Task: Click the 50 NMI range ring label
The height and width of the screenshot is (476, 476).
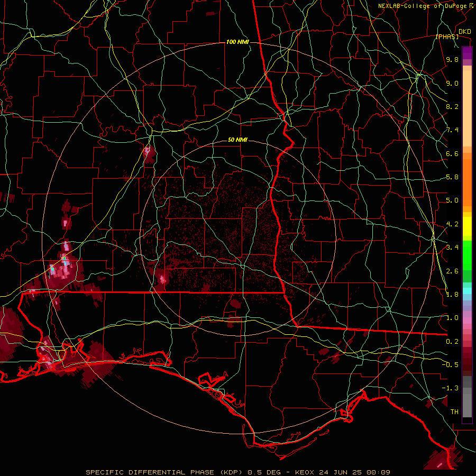Action: pyautogui.click(x=237, y=140)
